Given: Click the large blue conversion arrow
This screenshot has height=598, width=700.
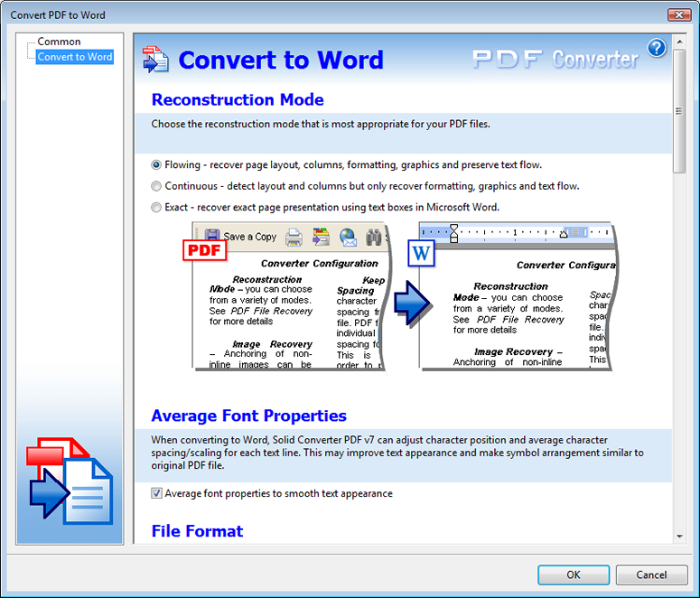Looking at the screenshot, I should pos(412,304).
